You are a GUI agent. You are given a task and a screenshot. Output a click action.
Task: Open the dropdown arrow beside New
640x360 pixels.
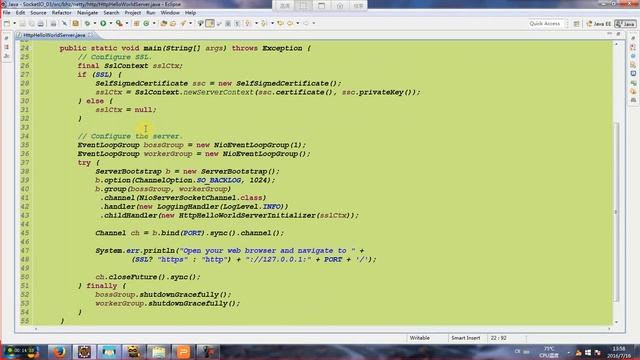pos(14,24)
